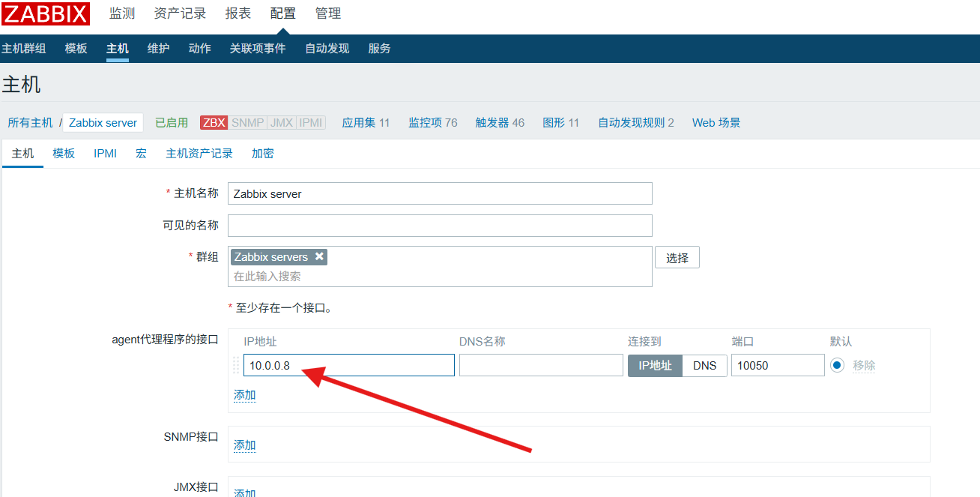The height and width of the screenshot is (497, 980).
Task: Select the 宏 form tab
Action: point(141,153)
